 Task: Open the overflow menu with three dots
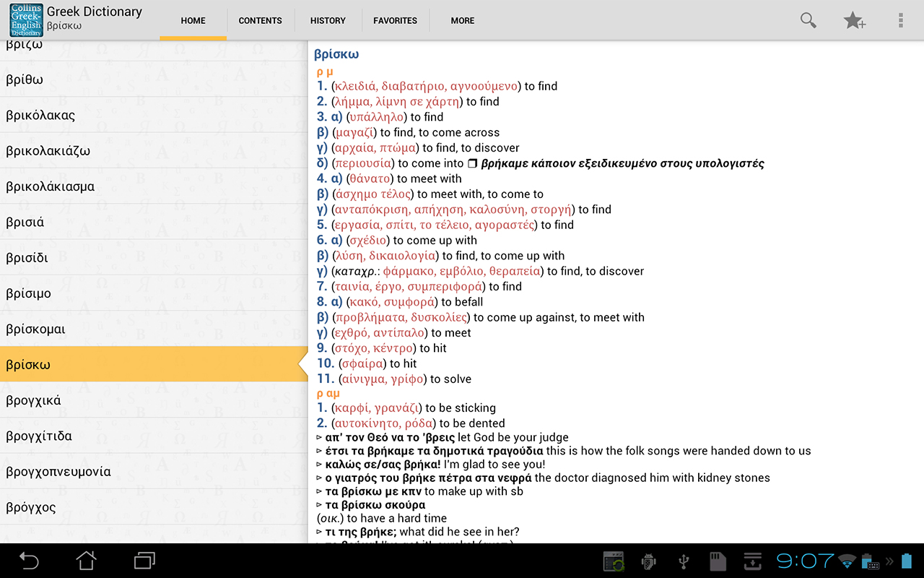coord(901,20)
